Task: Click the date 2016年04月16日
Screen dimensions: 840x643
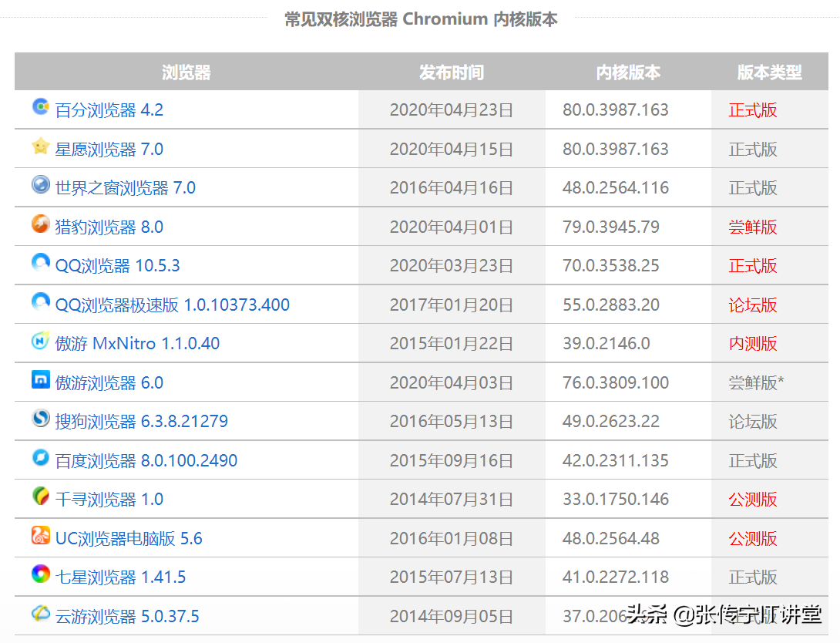Action: pyautogui.click(x=452, y=187)
